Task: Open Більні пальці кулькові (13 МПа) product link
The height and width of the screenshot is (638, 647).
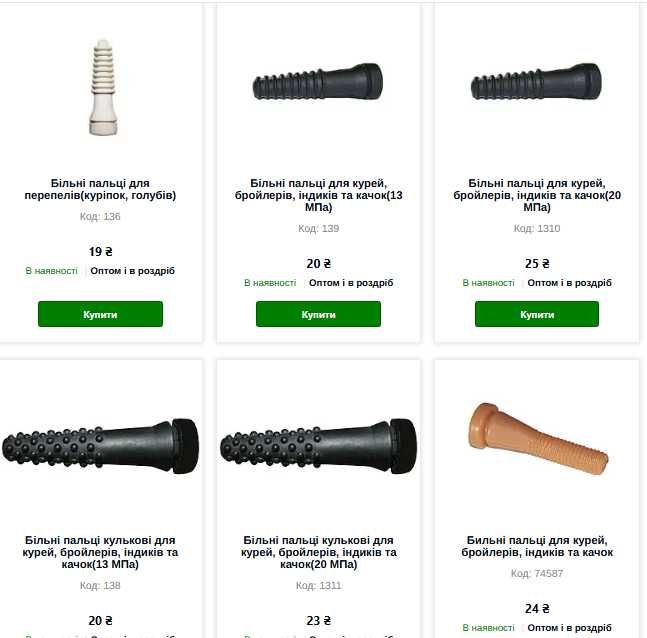Action: click(100, 552)
